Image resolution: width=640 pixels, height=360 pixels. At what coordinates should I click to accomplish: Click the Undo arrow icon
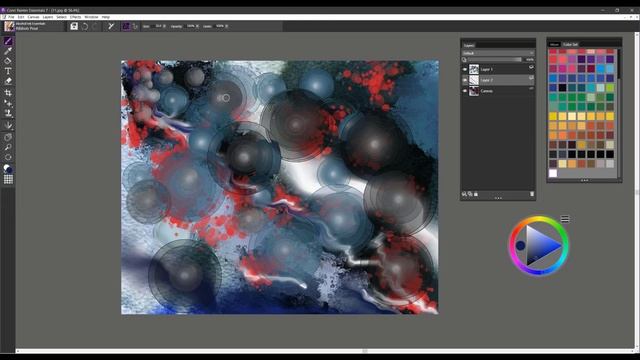click(x=85, y=26)
